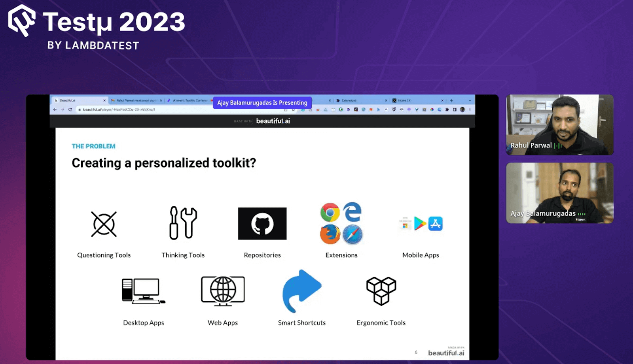The image size is (633, 364).
Task: Select the Ergonomic Tools cube icon
Action: coord(381,291)
